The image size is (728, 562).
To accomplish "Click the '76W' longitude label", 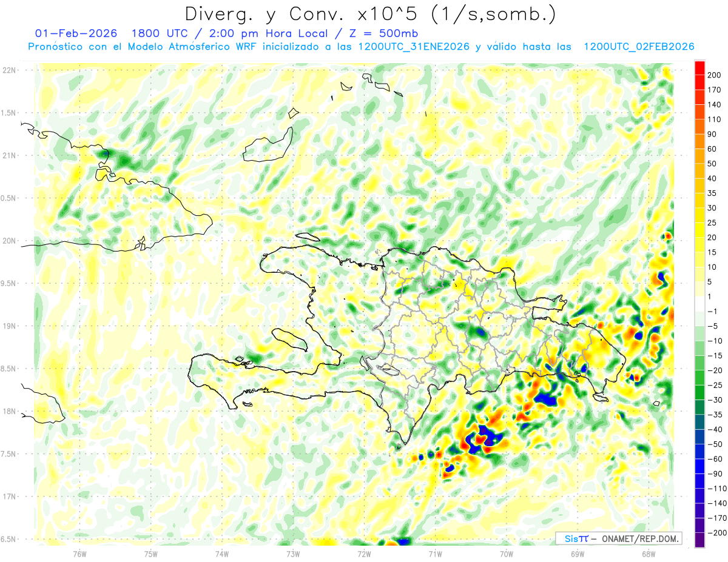I will click(79, 553).
